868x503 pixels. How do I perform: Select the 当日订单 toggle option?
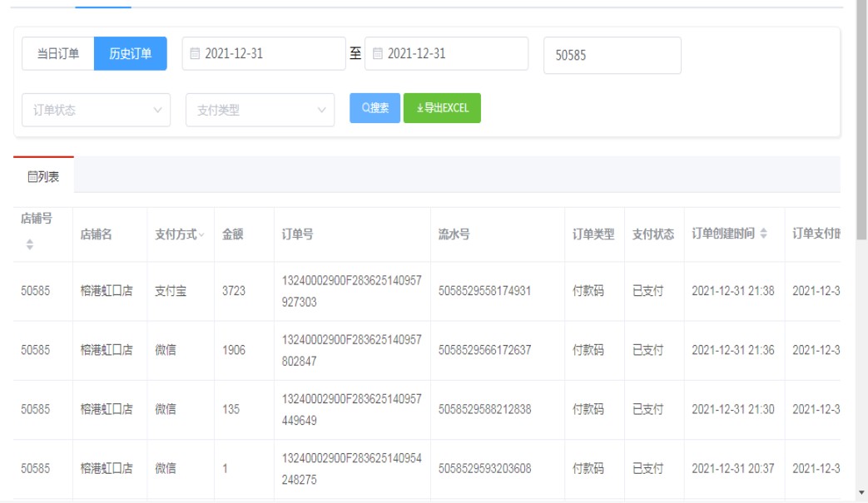pos(58,54)
